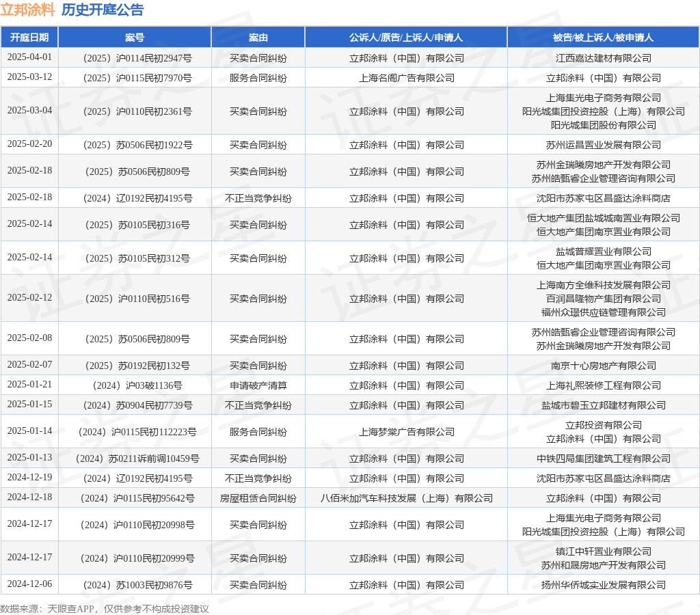
Task: Select date cell 2025-01-21
Action: 29,384
